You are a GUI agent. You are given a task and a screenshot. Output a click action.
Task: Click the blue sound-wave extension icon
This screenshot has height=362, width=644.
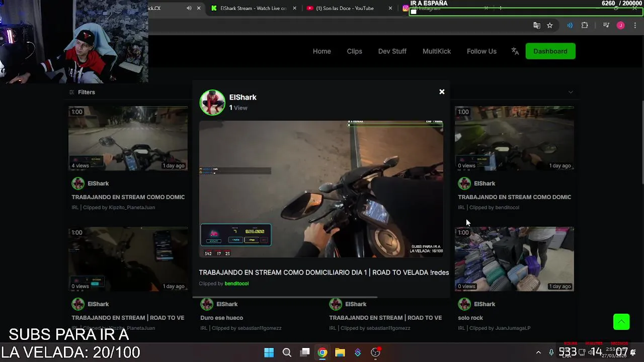570,26
